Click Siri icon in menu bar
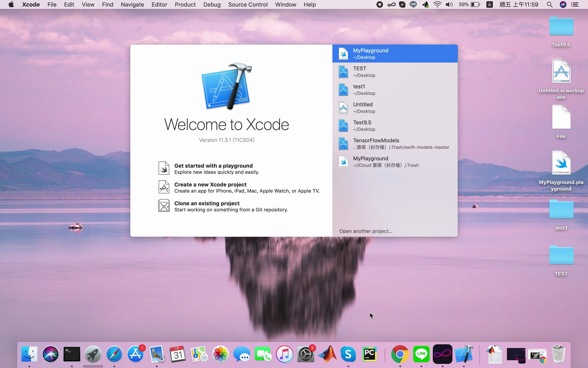Viewport: 588px width, 368px height. [563, 5]
